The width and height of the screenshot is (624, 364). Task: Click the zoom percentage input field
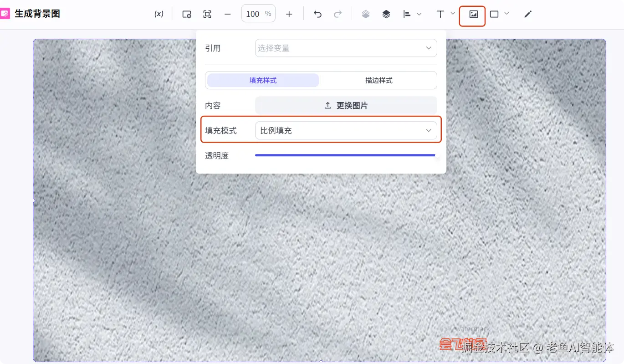pos(258,14)
